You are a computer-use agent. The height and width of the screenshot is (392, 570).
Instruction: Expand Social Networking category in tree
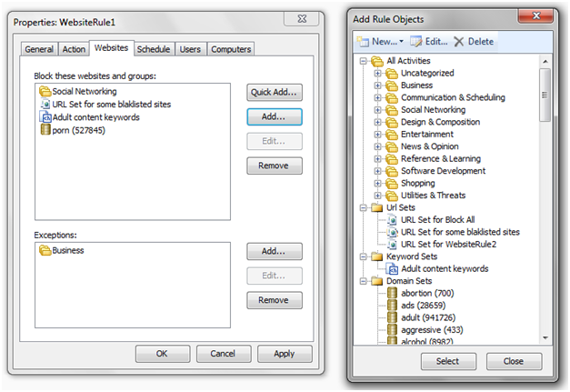[x=377, y=110]
